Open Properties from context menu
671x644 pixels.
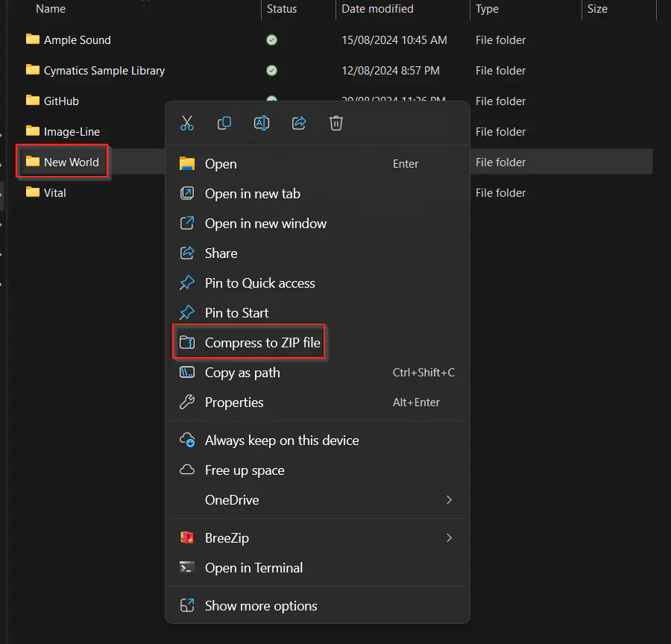pyautogui.click(x=234, y=402)
